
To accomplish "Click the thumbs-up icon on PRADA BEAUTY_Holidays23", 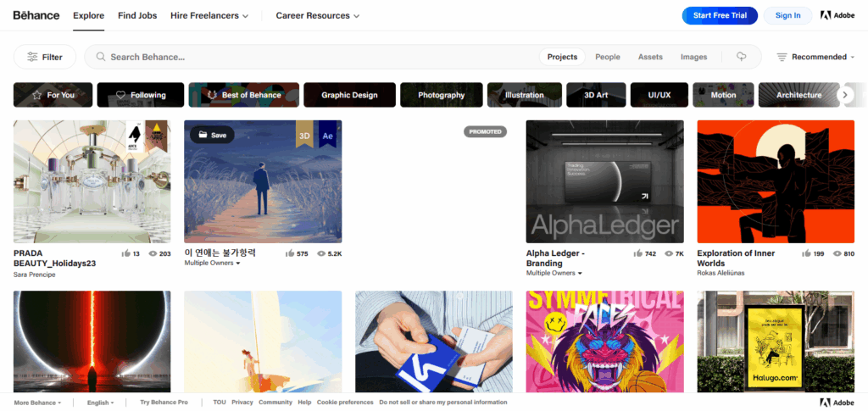I will coord(126,253).
